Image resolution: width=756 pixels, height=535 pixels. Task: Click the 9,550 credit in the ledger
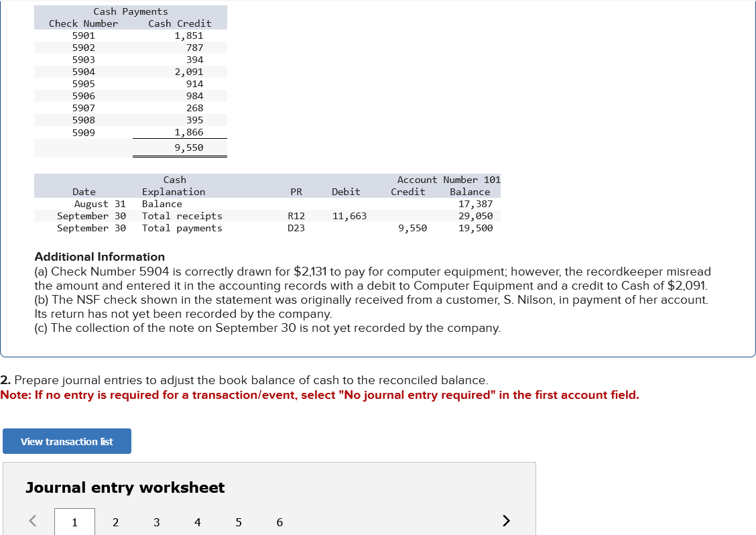coord(412,228)
